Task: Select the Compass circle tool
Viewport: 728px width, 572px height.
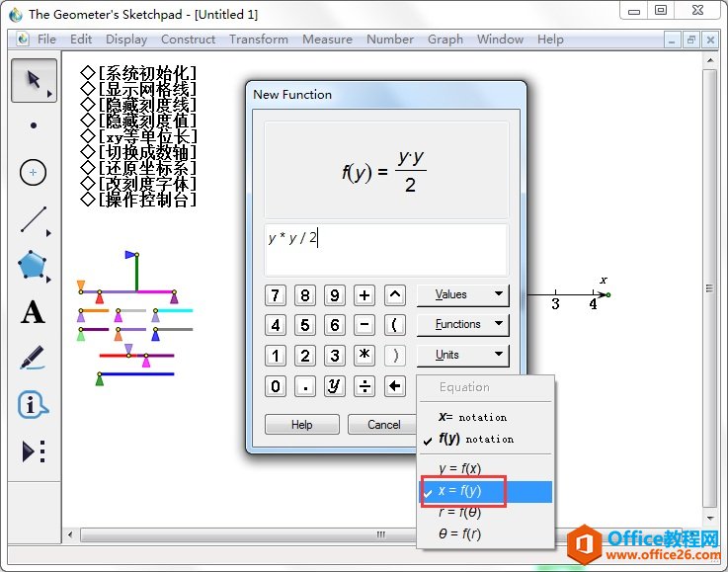Action: pos(34,172)
